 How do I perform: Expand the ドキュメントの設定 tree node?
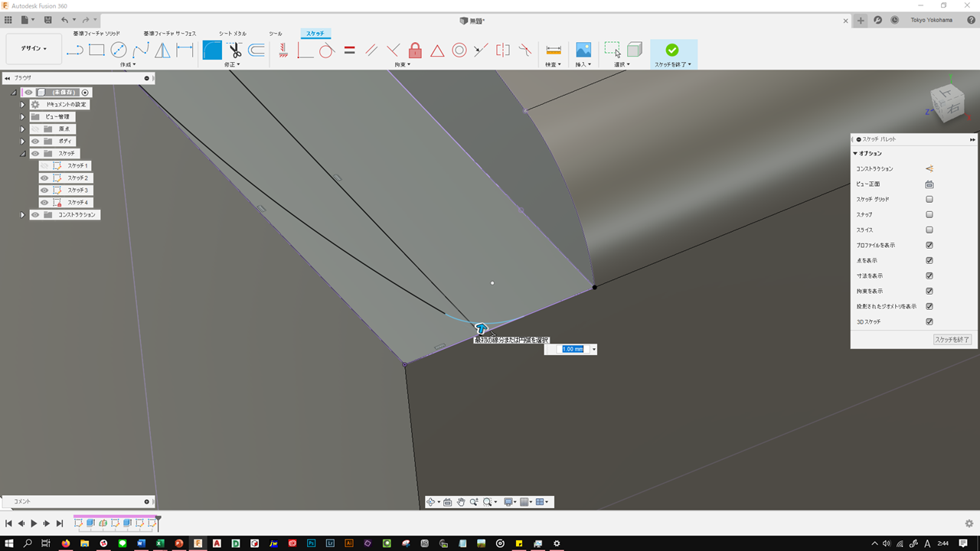click(23, 105)
